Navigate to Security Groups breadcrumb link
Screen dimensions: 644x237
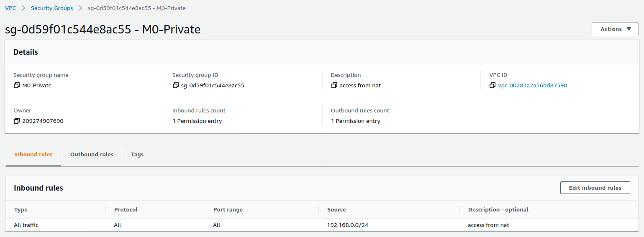(x=52, y=8)
